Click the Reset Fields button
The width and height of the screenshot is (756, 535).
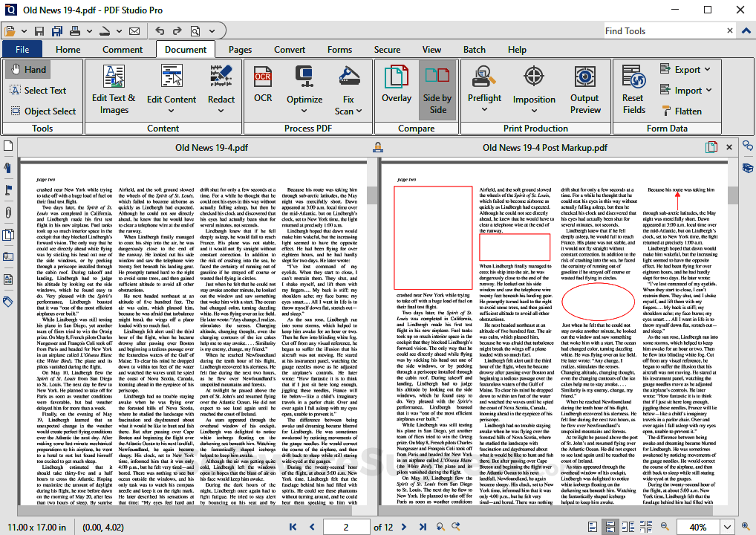coord(633,89)
